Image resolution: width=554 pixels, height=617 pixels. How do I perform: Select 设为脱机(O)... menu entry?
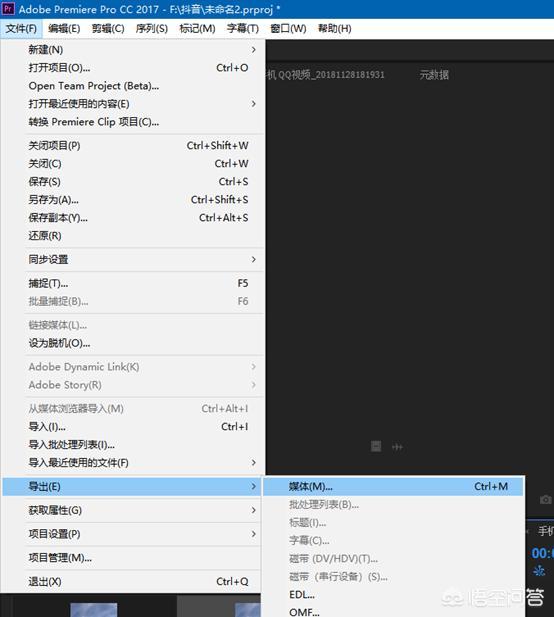click(x=132, y=344)
